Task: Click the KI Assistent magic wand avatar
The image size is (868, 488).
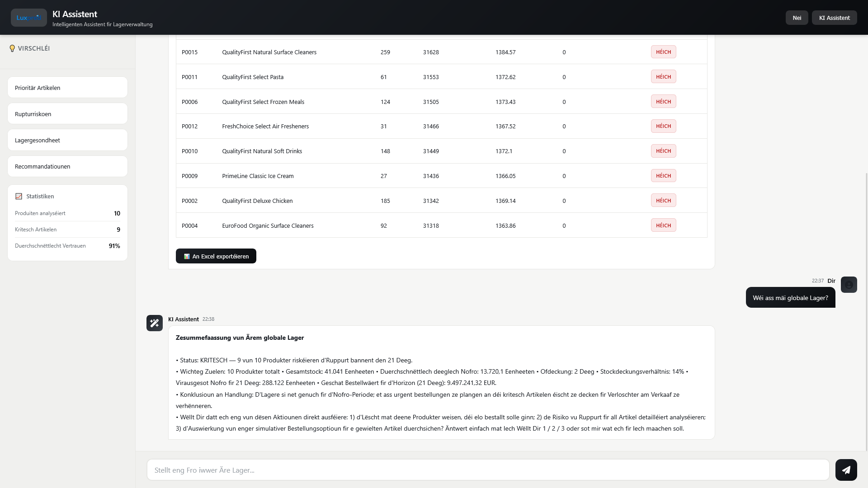Action: point(155,323)
